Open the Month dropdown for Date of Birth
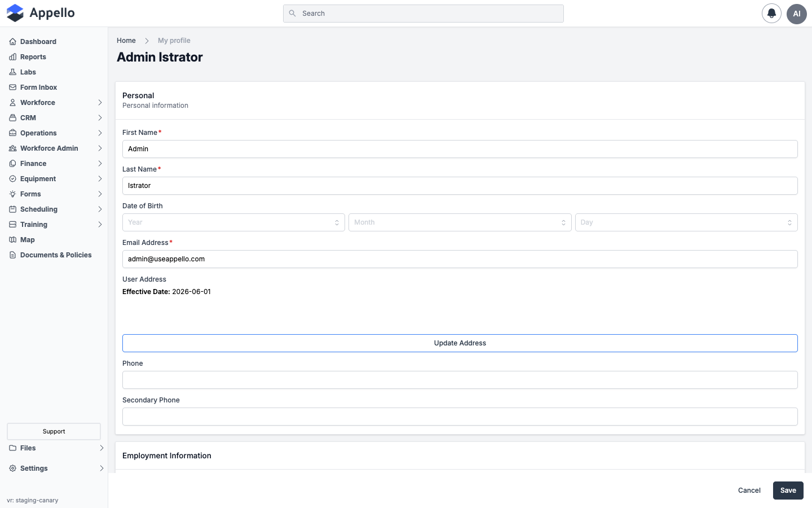The image size is (812, 508). click(460, 222)
